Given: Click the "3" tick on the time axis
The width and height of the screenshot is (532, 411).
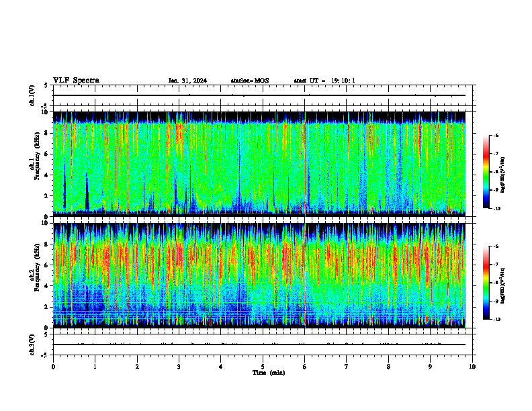Looking at the screenshot, I should pyautogui.click(x=179, y=367).
